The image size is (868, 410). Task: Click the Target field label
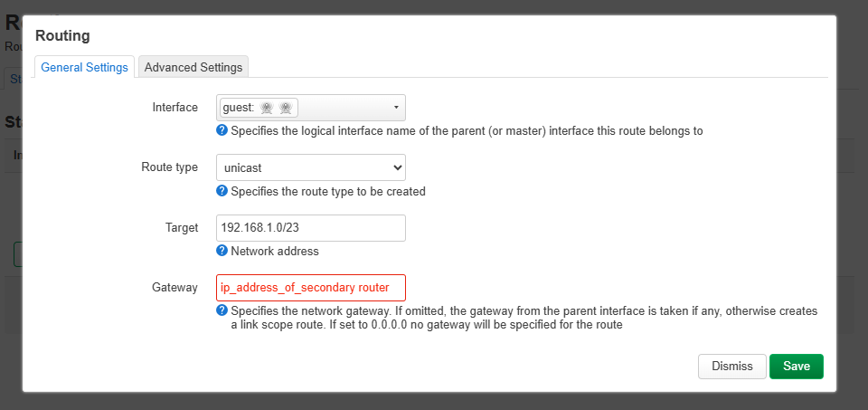click(x=182, y=228)
